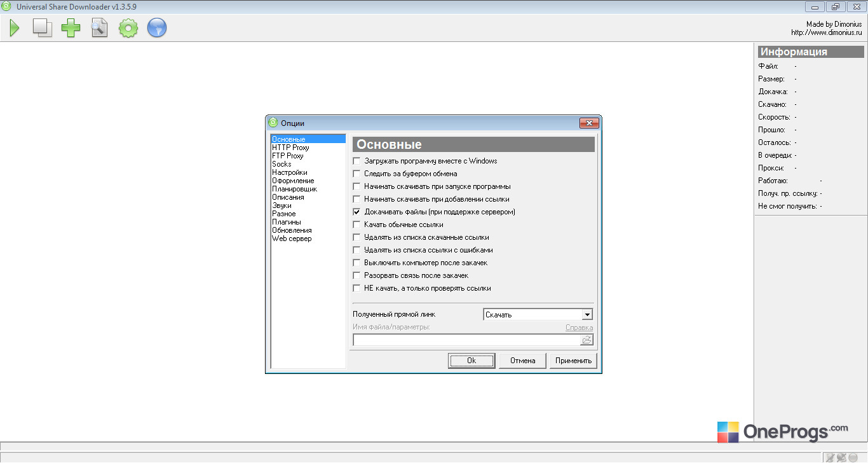Add a new link with the green plus icon
The height and width of the screenshot is (463, 868).
(x=71, y=28)
